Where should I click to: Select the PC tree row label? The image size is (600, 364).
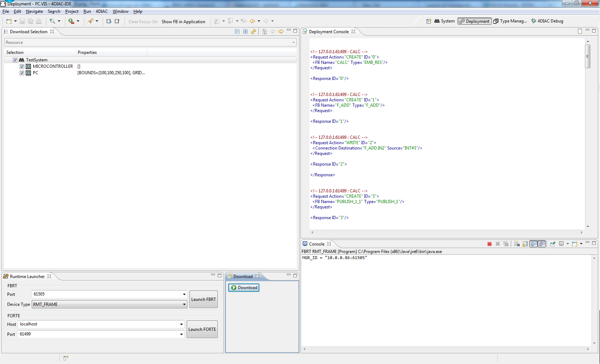35,73
